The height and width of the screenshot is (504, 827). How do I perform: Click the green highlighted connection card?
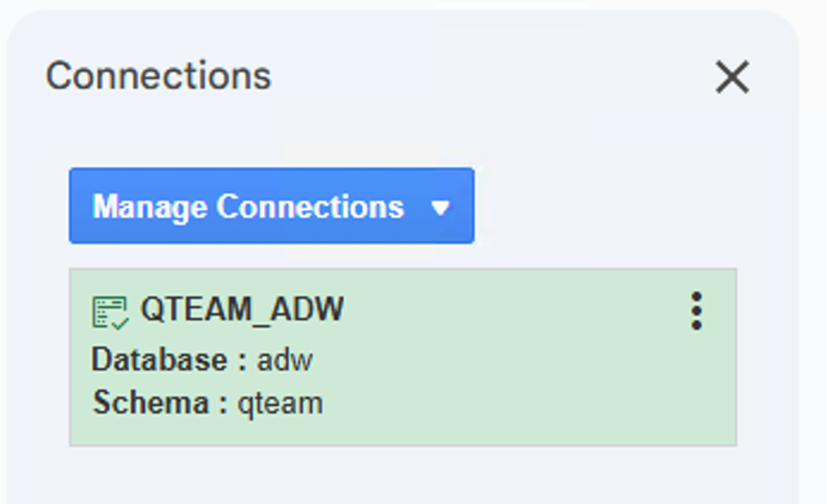pyautogui.click(x=405, y=354)
